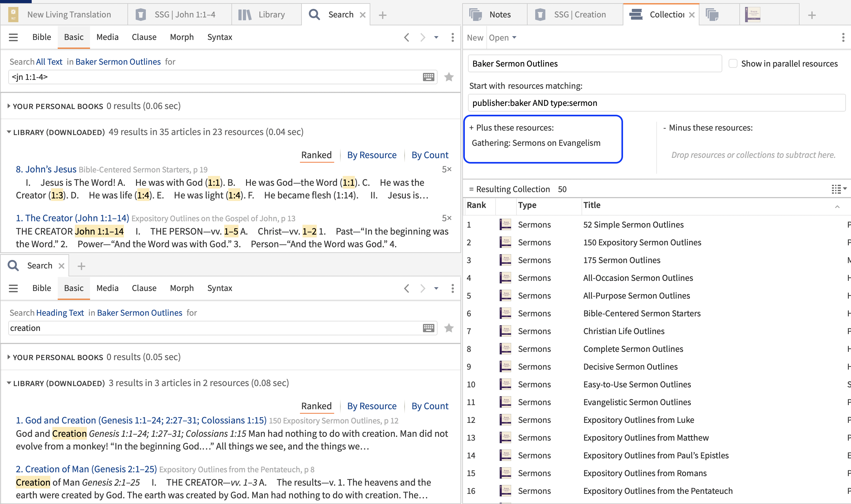This screenshot has width=851, height=504.
Task: Open 'God and Creation' search result
Action: click(x=141, y=420)
